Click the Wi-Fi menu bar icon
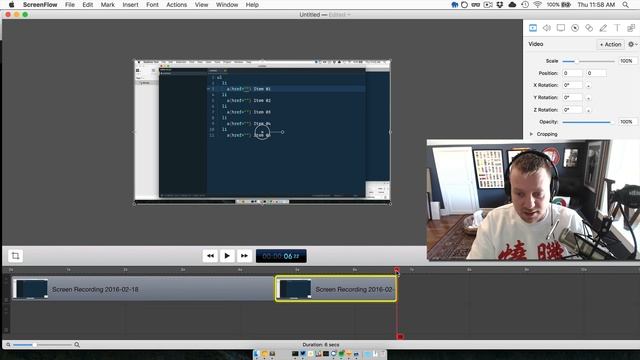640x360 pixels. point(538,5)
